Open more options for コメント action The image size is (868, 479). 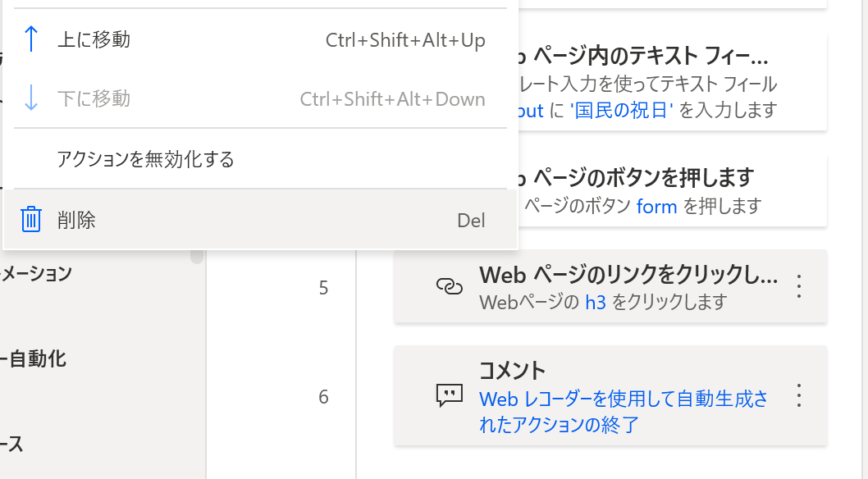coord(799,396)
